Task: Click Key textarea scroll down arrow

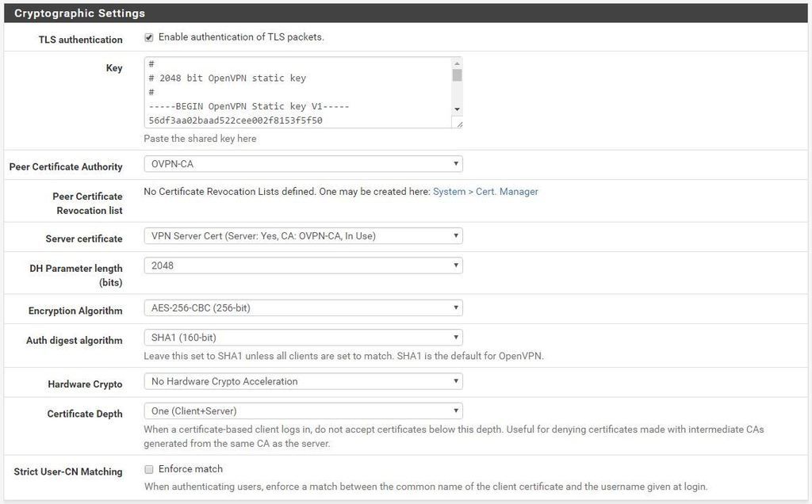Action: pos(457,109)
